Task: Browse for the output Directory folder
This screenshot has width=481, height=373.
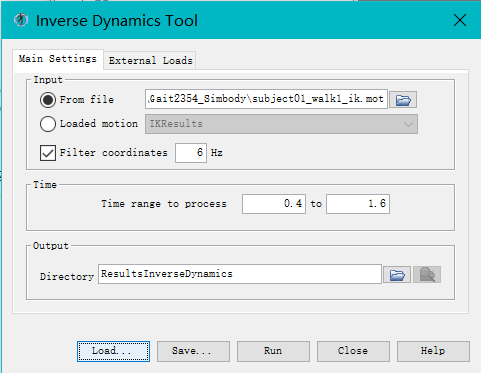Action: click(397, 275)
